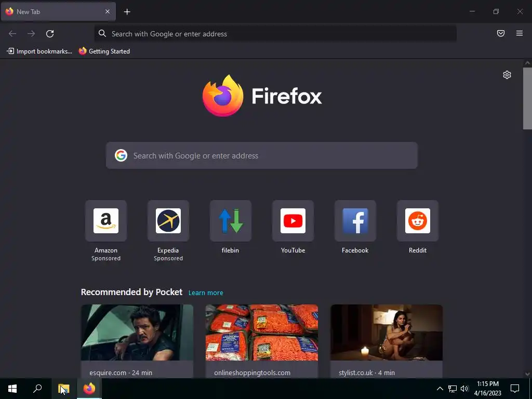
Task: Open File Explorer from taskbar
Action: (x=63, y=389)
